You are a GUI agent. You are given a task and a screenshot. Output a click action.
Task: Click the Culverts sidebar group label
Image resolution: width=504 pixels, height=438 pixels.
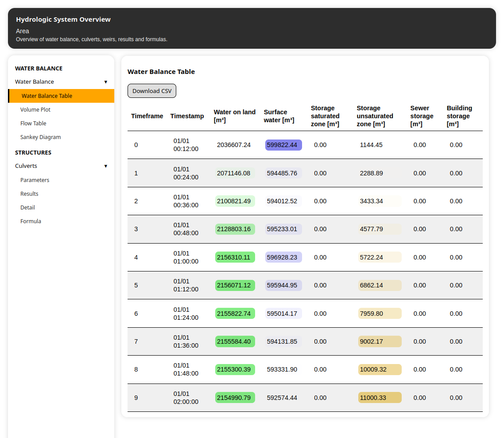(x=26, y=166)
